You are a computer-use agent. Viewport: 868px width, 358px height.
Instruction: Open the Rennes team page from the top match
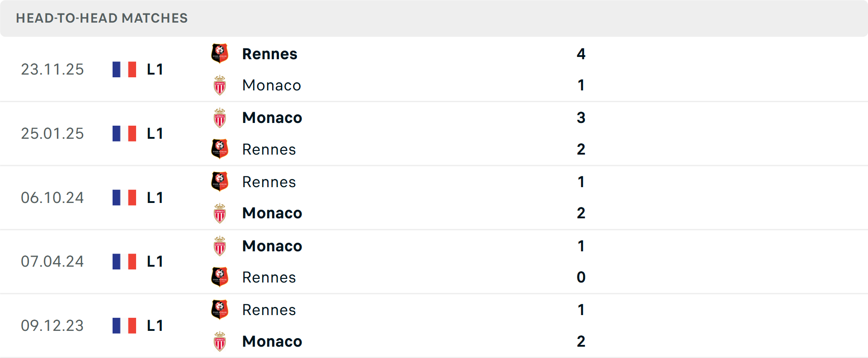[270, 53]
